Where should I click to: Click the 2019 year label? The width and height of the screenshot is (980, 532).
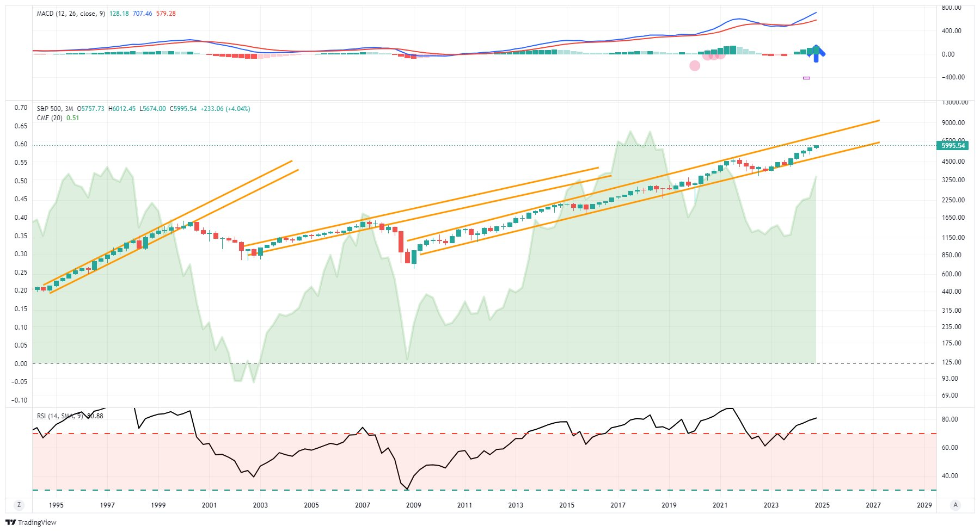pyautogui.click(x=669, y=505)
